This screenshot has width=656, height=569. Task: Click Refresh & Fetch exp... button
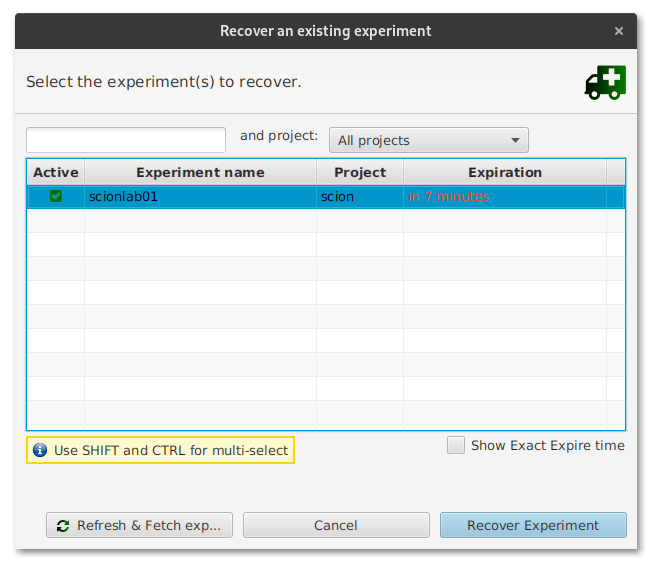(x=139, y=525)
